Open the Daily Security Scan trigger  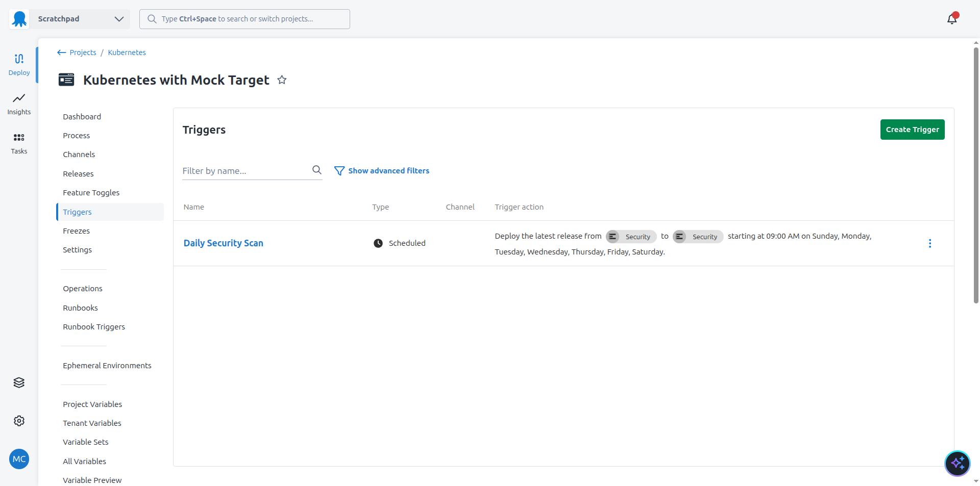(223, 243)
